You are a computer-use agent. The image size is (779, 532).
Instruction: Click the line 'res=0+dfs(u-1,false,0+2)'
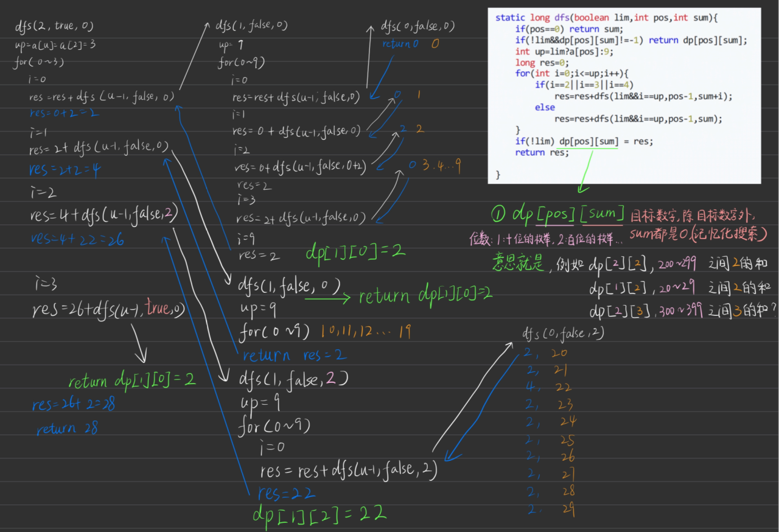(x=299, y=167)
